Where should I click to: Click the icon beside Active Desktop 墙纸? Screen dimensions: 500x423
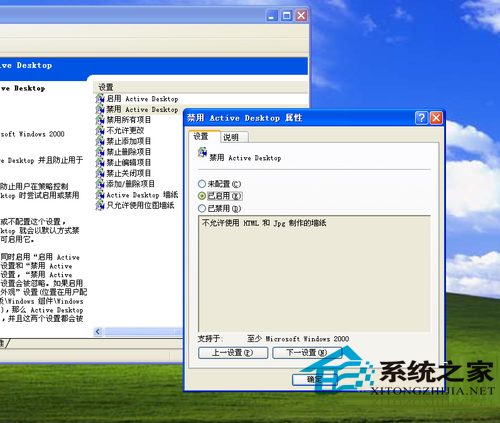[x=100, y=195]
